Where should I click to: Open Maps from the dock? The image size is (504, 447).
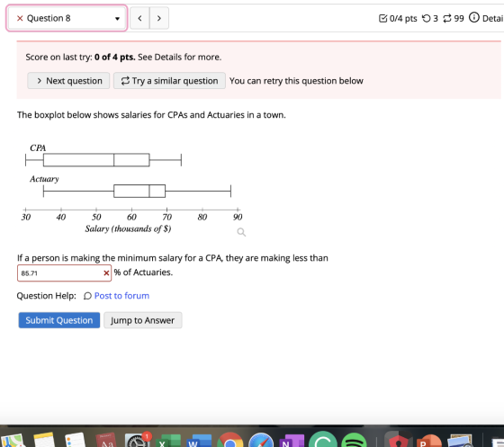point(13,440)
